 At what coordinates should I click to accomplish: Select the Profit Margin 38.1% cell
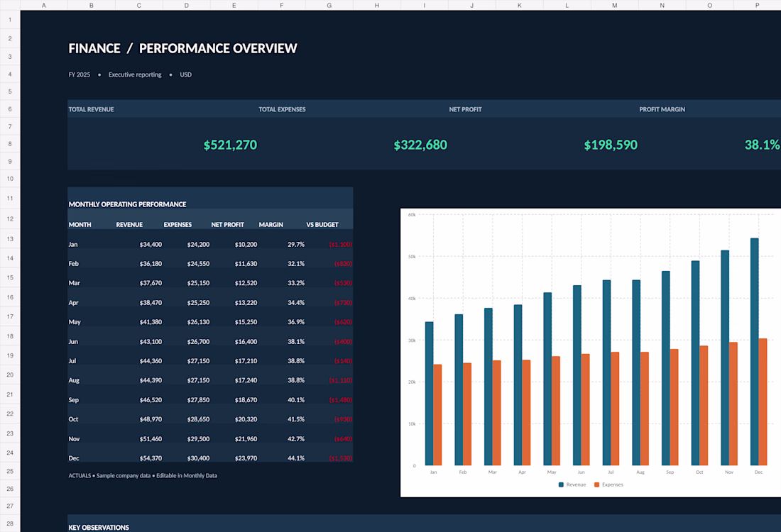(x=762, y=145)
